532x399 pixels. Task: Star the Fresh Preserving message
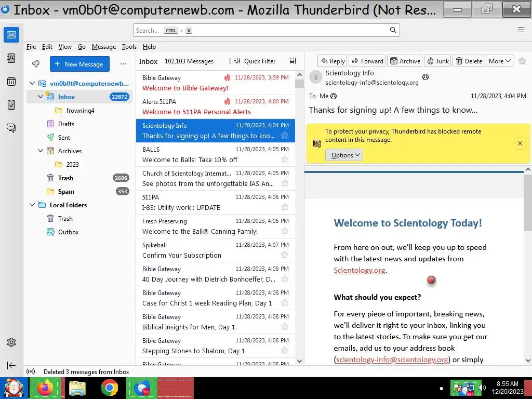(285, 231)
